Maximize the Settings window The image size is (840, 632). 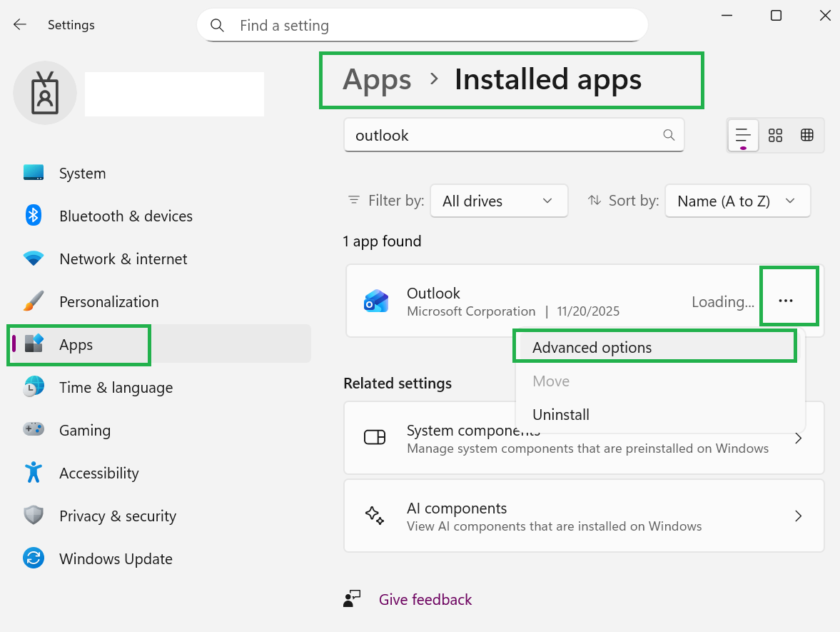pos(776,16)
